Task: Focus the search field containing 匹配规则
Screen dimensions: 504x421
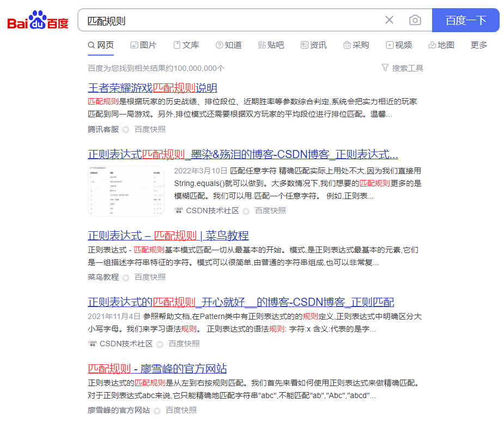Action: pos(232,21)
